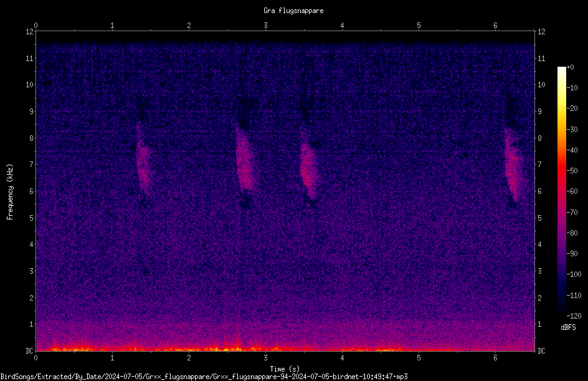Screen dimensions: 588x381
Task: Click '6' on the top time axis
Action: tap(495, 26)
